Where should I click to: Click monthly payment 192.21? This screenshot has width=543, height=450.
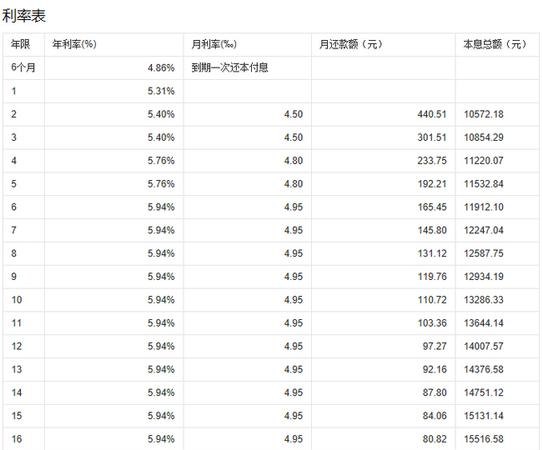[432, 184]
